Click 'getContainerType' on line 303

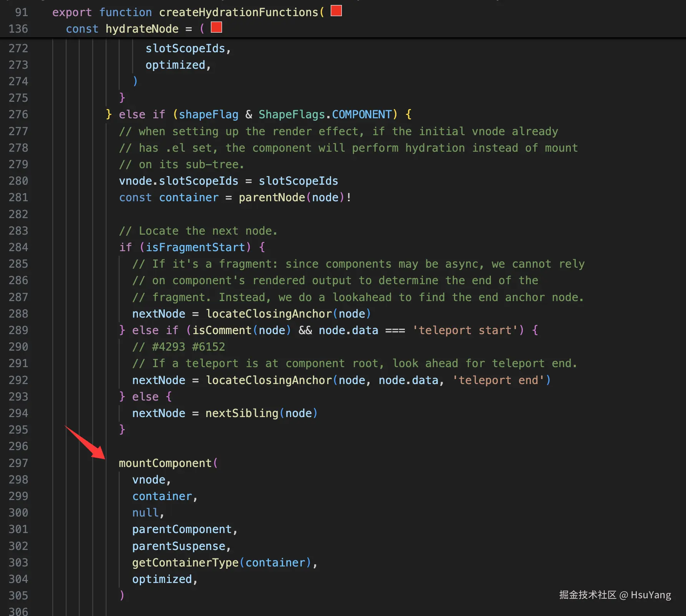tap(186, 563)
